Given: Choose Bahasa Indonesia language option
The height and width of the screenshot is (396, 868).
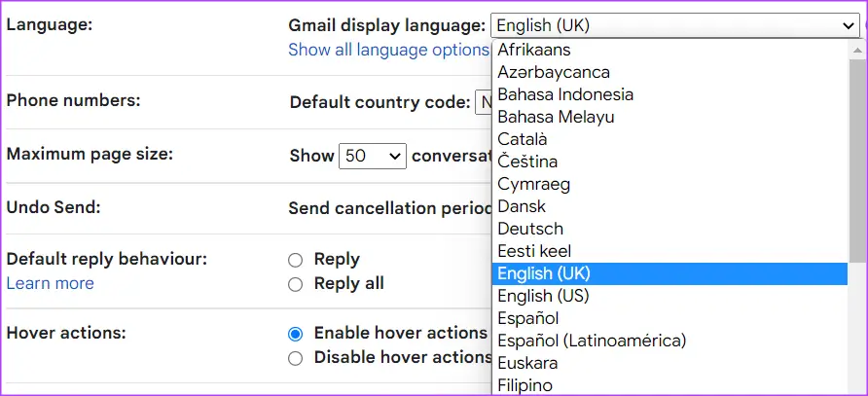Looking at the screenshot, I should tap(565, 94).
